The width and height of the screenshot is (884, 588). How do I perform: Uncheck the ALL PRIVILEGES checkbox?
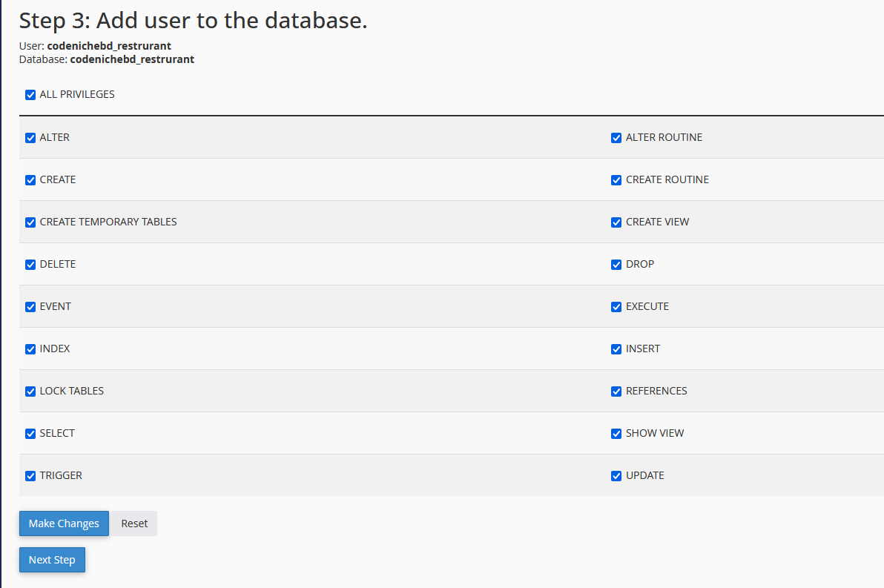click(x=30, y=95)
